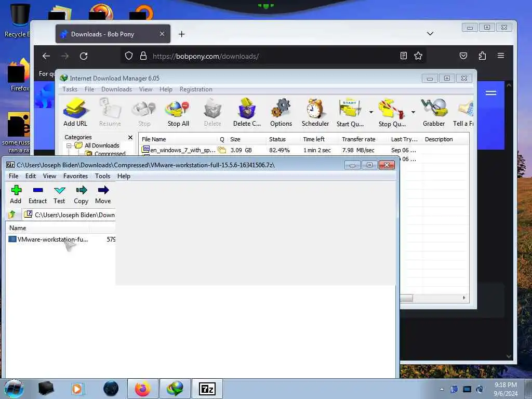Toggle Firefox reader view icon
This screenshot has width=532, height=399.
click(403, 56)
